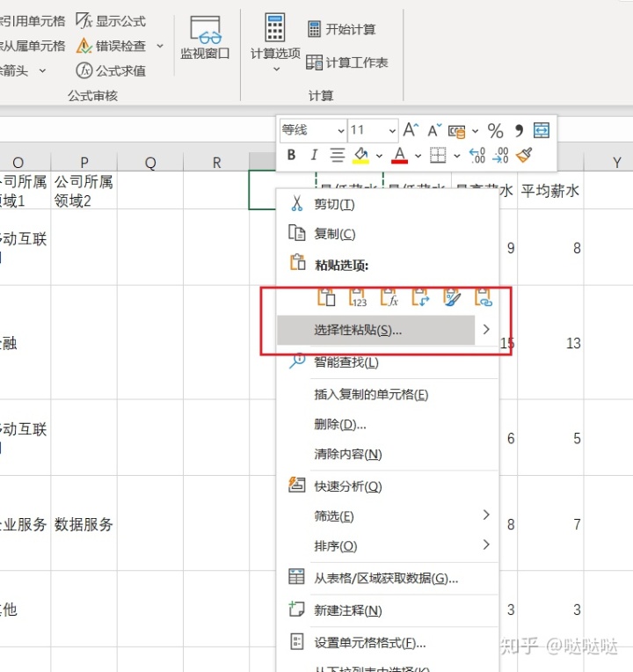Select column header Q
This screenshot has width=633, height=672.
[150, 163]
